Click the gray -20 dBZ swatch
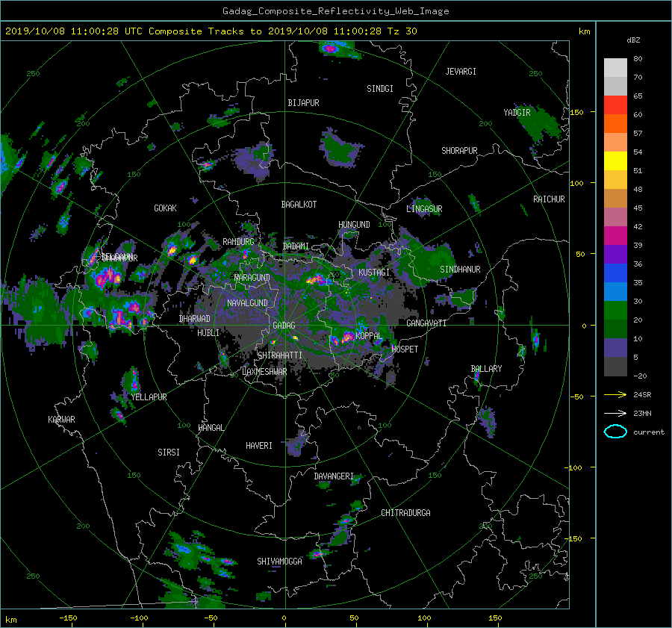The height and width of the screenshot is (628, 672). [615, 367]
